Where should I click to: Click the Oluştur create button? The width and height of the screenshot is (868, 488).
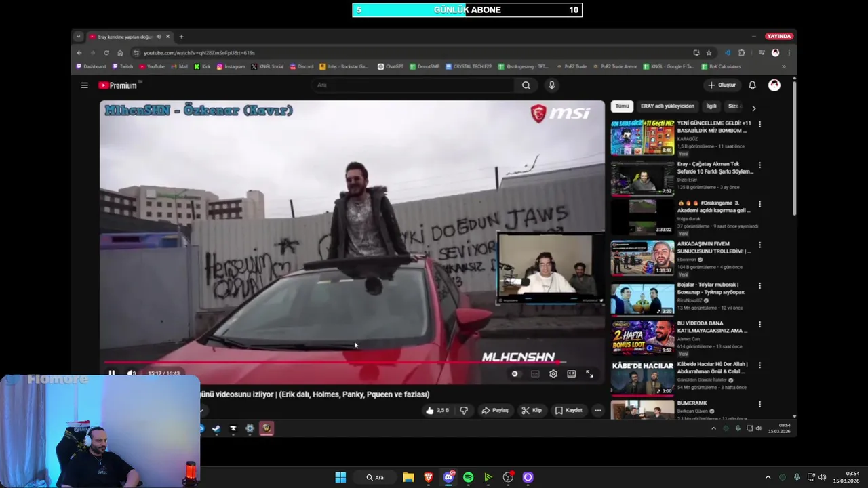click(x=722, y=85)
